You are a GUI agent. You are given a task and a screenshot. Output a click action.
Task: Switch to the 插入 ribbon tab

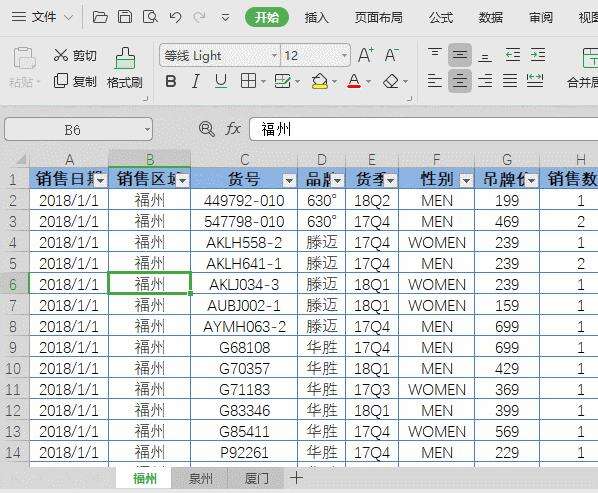point(317,17)
